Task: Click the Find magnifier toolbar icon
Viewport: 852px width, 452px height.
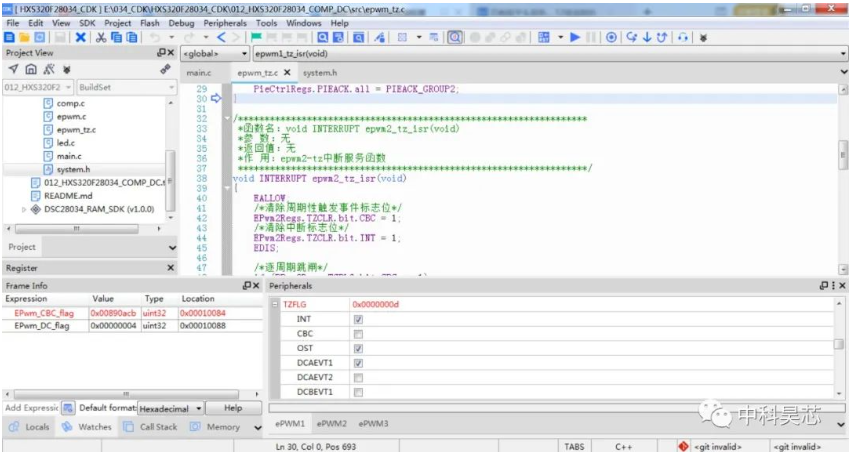Action: tap(323, 37)
